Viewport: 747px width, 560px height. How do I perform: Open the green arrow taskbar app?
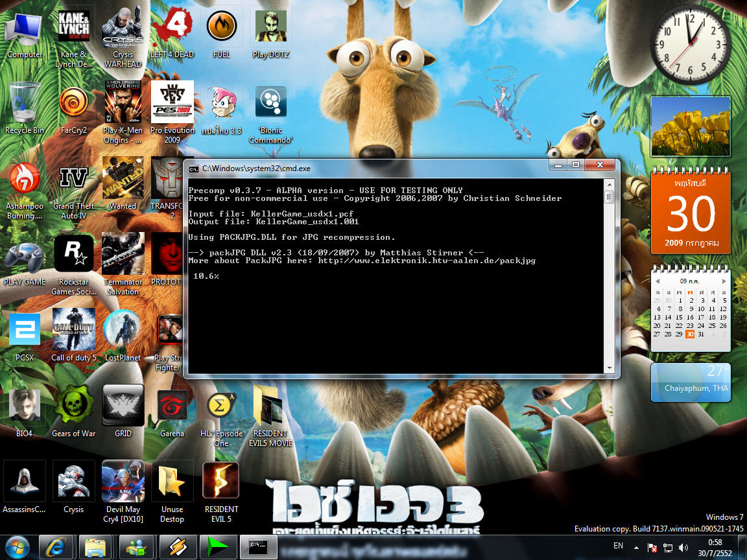pyautogui.click(x=217, y=548)
